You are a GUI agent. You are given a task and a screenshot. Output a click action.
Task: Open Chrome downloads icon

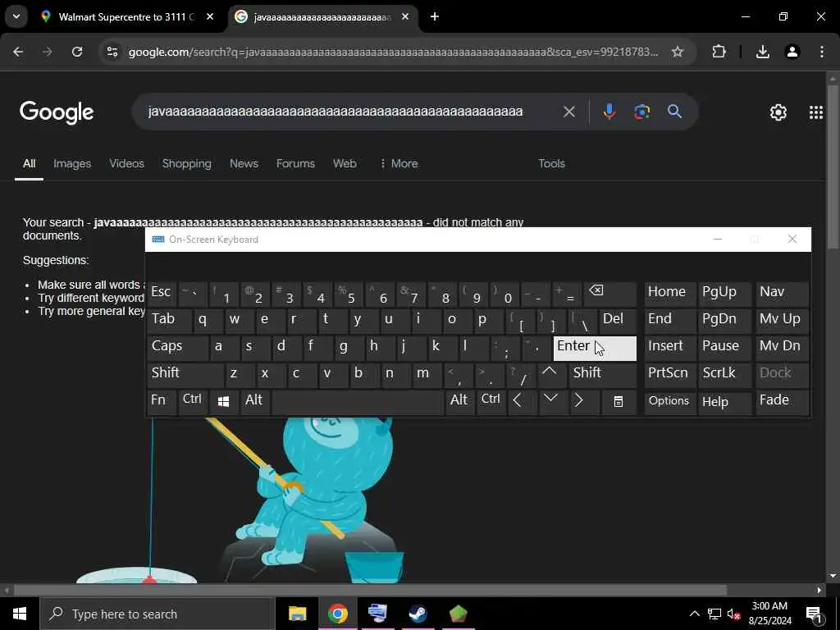click(x=763, y=52)
